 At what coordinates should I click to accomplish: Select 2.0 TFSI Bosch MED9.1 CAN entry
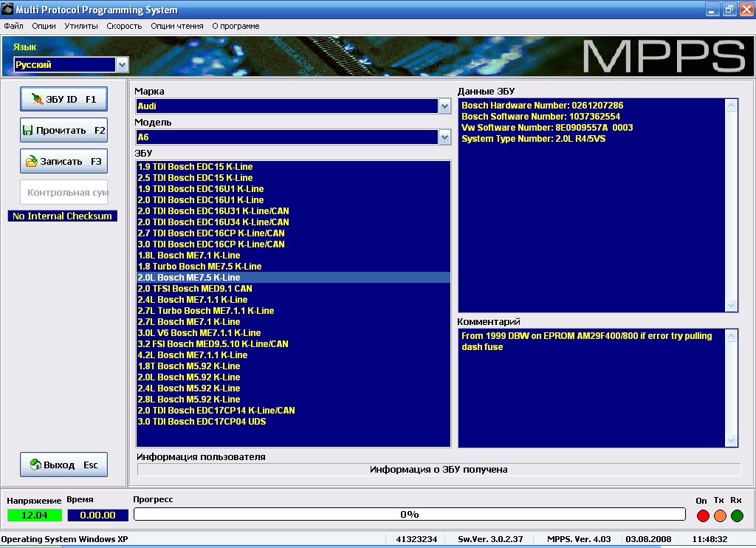pos(195,289)
